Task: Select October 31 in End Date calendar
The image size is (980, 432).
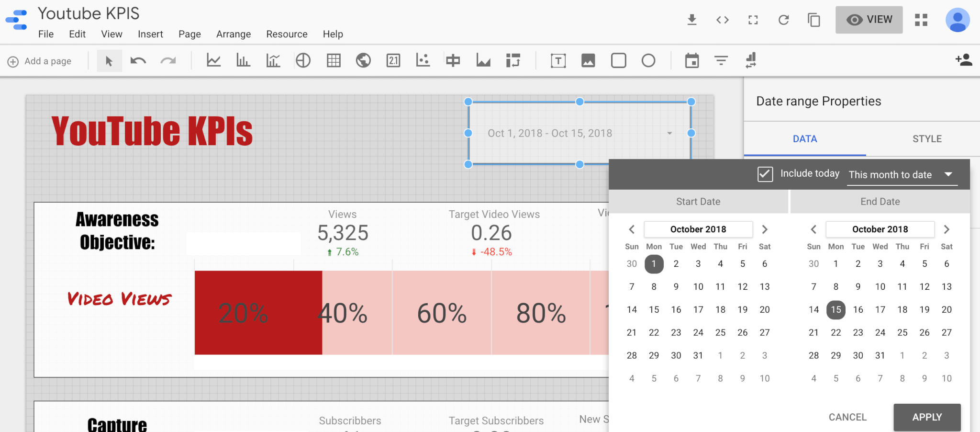Action: 880,355
